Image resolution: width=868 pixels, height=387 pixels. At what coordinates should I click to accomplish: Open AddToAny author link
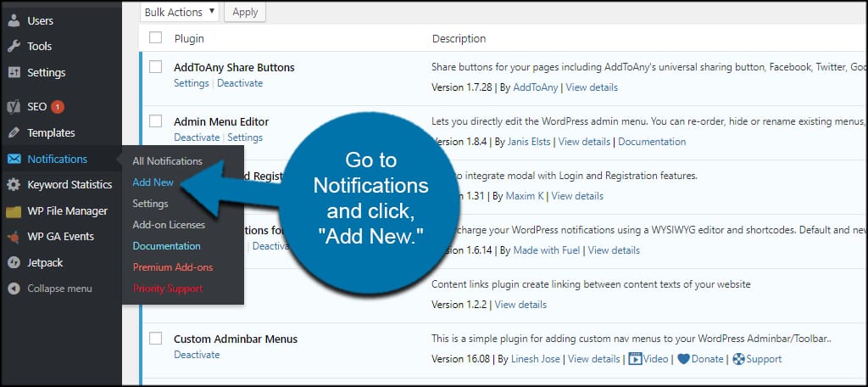(535, 87)
